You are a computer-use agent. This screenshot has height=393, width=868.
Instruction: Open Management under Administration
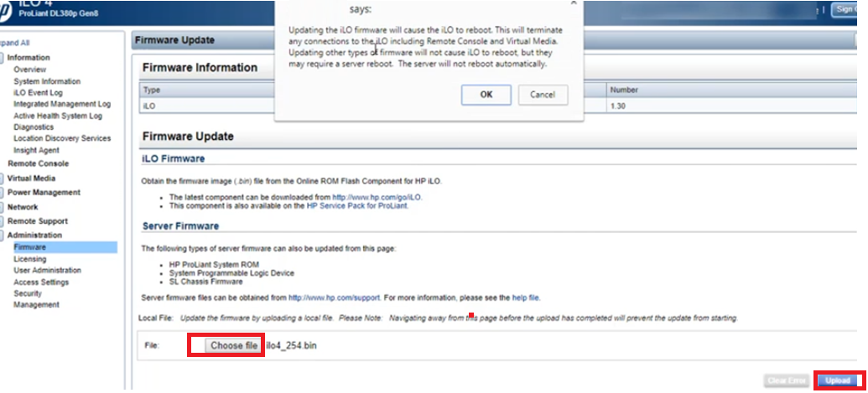click(x=36, y=305)
